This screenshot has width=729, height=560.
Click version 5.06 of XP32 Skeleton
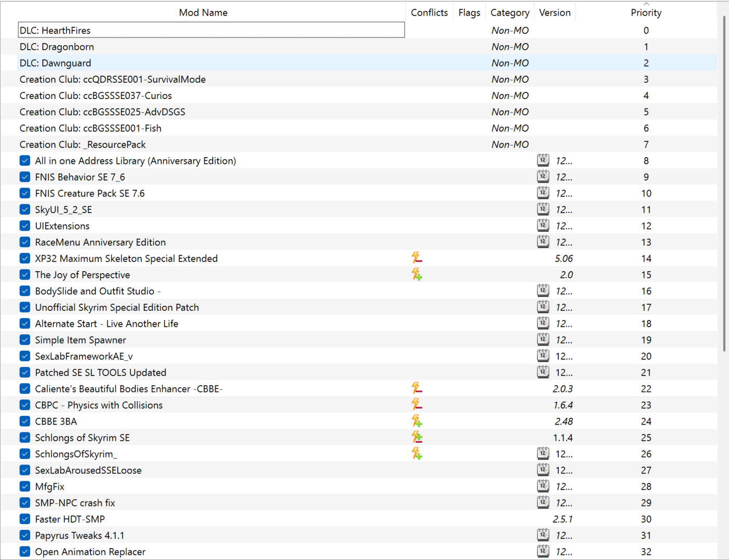click(563, 258)
